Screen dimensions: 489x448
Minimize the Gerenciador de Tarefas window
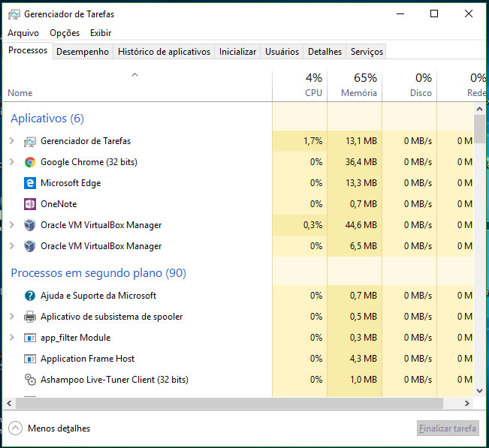[x=400, y=14]
